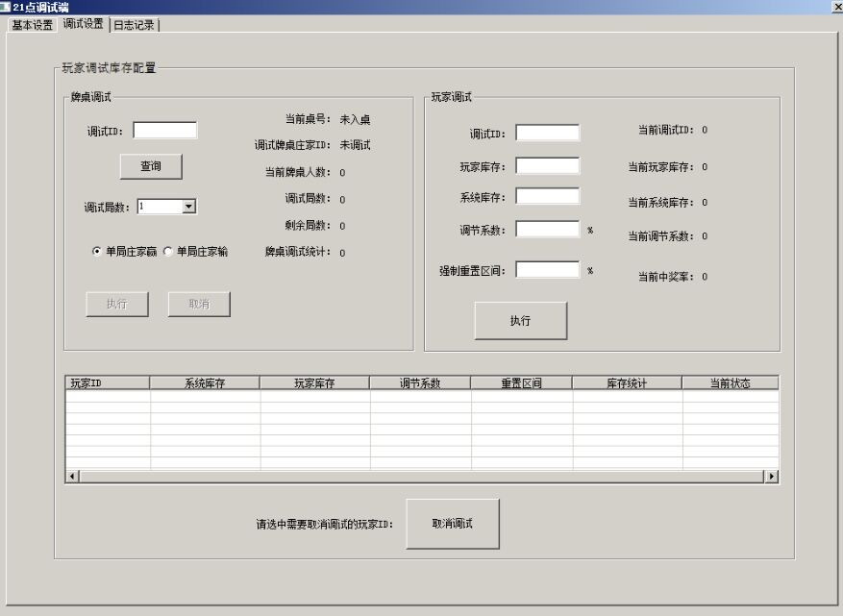
Task: Click the list's left scroll arrow
Action: 71,476
